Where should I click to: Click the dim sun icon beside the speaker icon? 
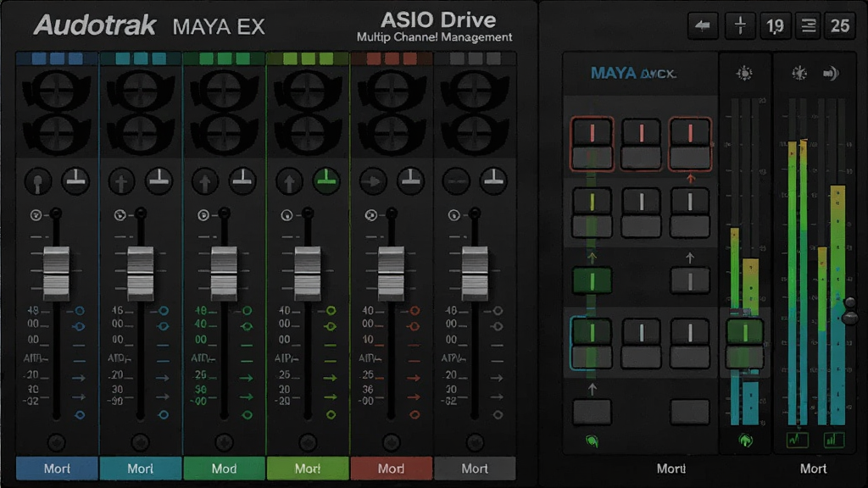[x=799, y=73]
